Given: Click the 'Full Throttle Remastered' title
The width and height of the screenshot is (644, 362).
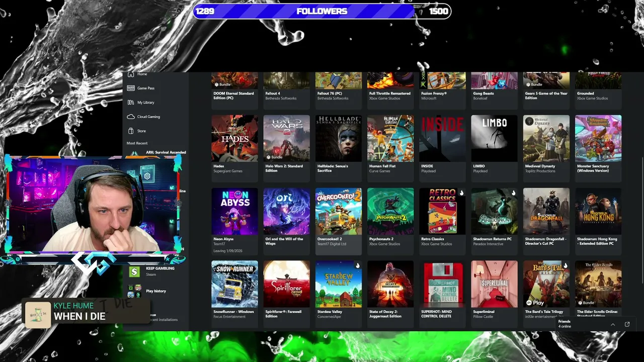Looking at the screenshot, I should coord(390,94).
